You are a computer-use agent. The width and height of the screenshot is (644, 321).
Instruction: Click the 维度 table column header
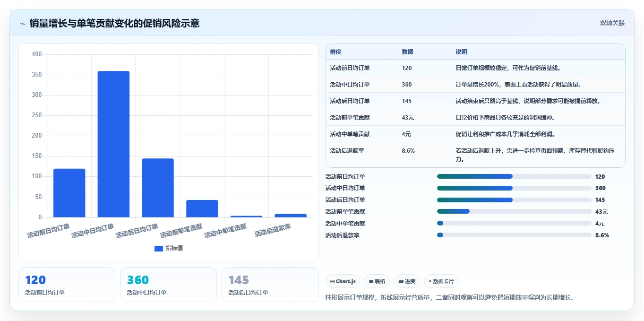pyautogui.click(x=335, y=52)
